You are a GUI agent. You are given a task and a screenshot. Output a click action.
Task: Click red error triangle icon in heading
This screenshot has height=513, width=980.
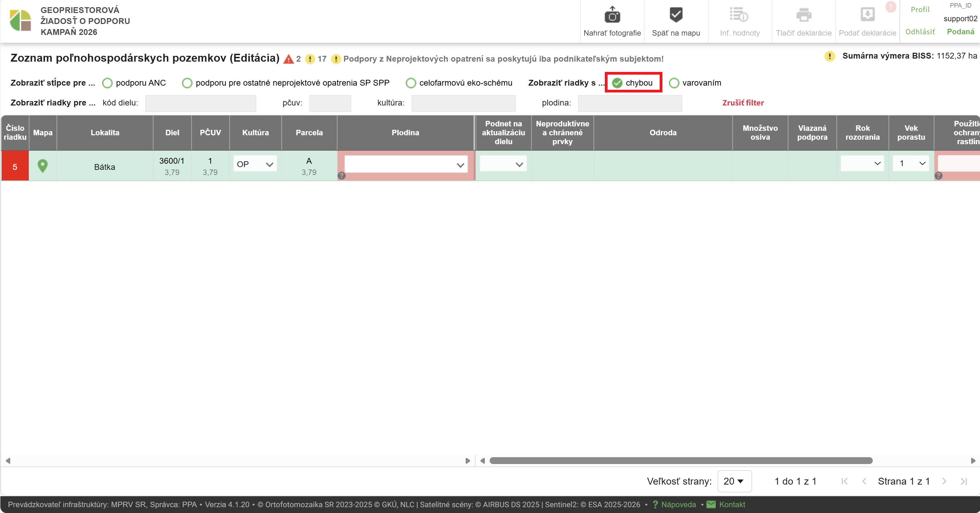pyautogui.click(x=289, y=59)
